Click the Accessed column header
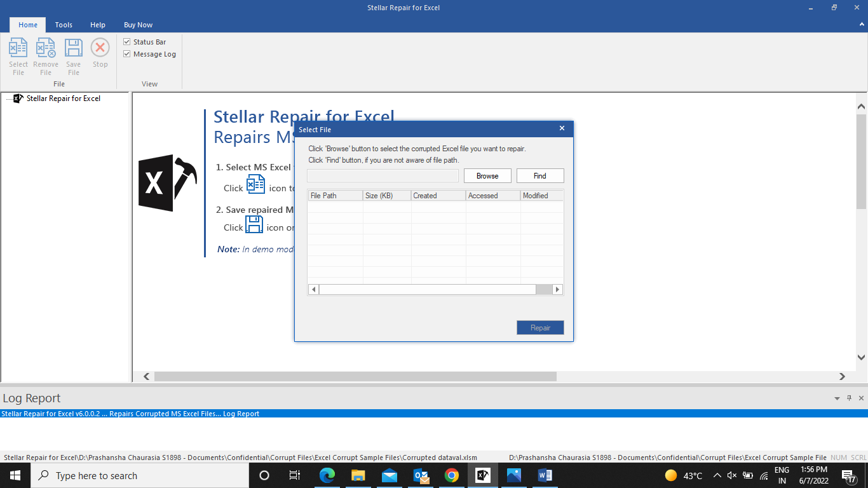 click(493, 196)
